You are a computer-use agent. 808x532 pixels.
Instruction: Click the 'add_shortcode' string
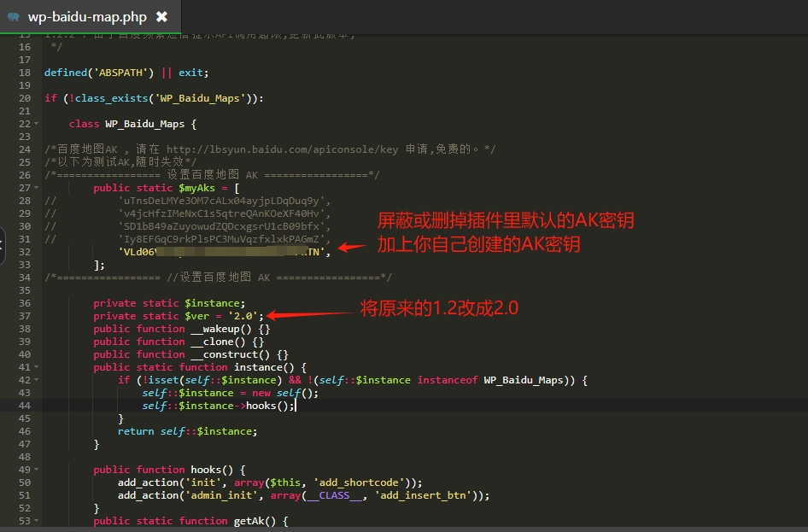(x=360, y=482)
